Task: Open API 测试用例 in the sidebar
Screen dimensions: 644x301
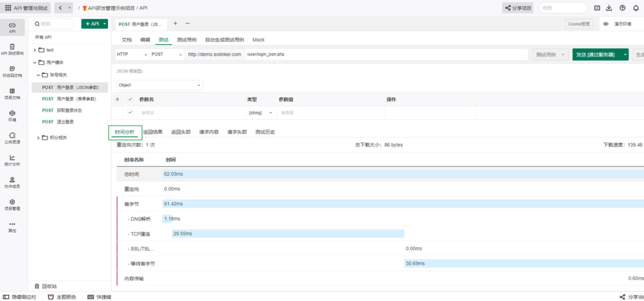Action: [12, 49]
